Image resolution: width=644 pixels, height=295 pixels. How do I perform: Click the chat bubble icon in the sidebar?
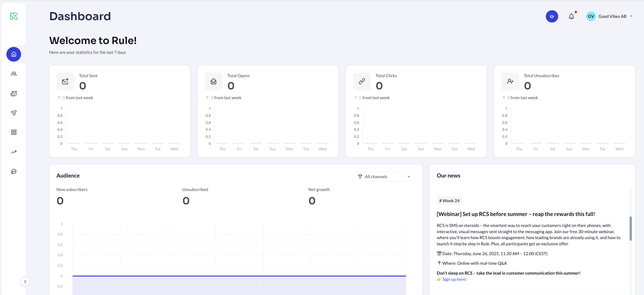coord(14,171)
